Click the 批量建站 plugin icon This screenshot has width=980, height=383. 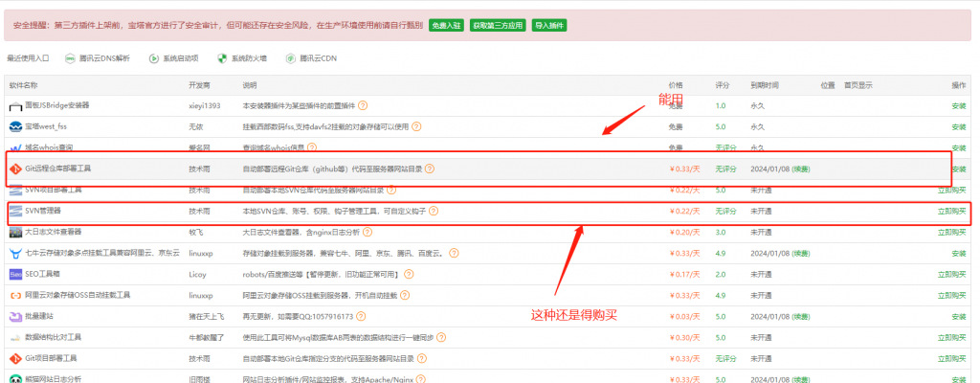pos(15,316)
